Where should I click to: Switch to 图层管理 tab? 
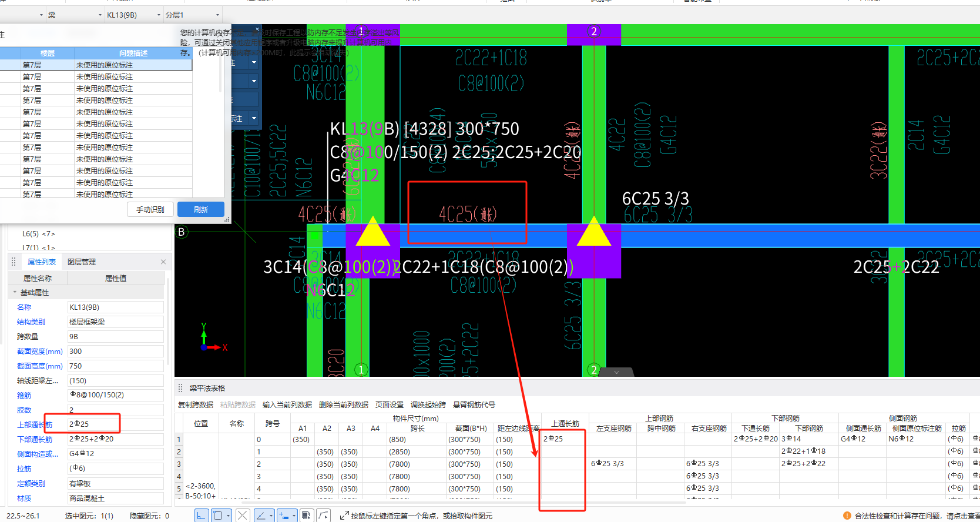coord(82,262)
